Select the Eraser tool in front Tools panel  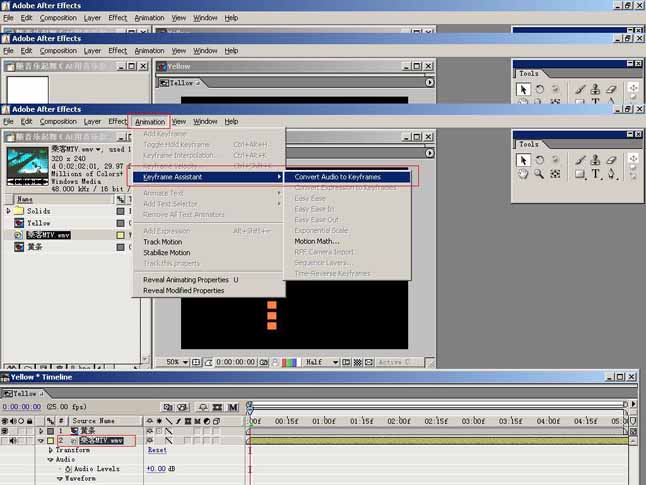[x=611, y=160]
